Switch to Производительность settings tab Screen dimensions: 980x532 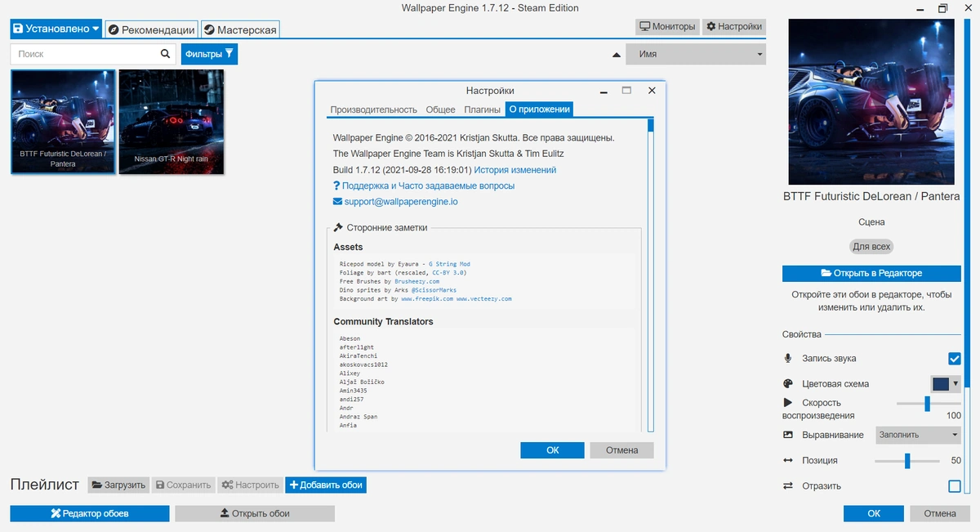pos(374,110)
